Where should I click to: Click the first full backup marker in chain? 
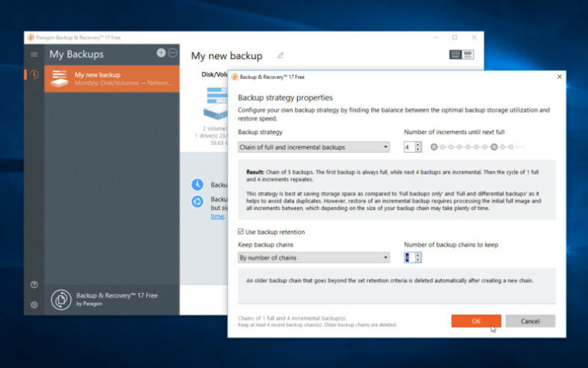tap(434, 147)
